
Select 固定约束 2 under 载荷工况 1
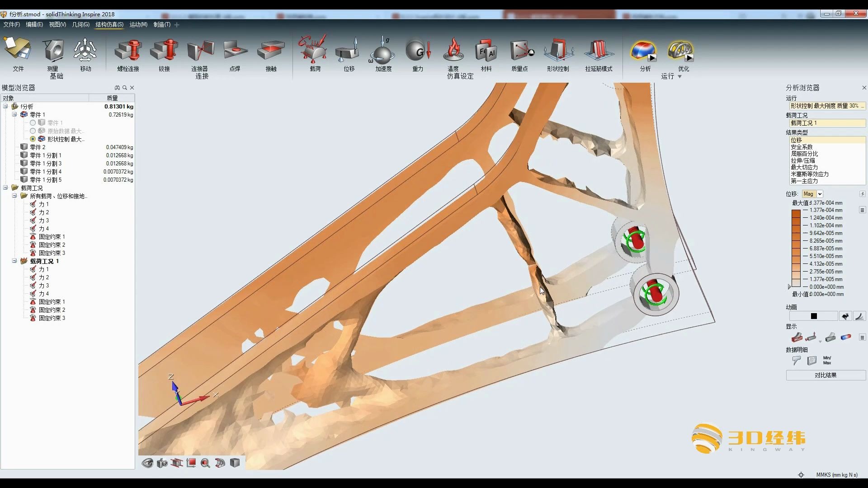pos(52,310)
